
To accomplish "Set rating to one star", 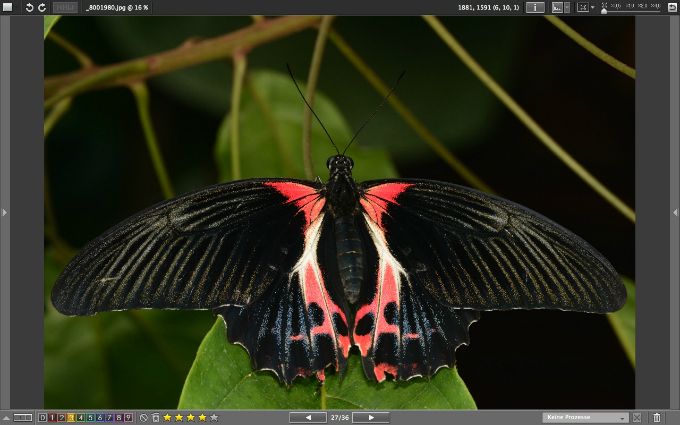I will coord(167,418).
